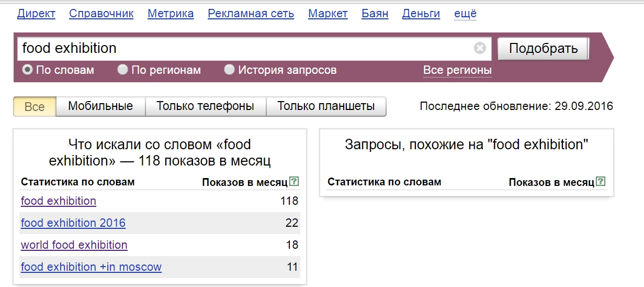Click help icon in similar queries panel
The width and height of the screenshot is (644, 287).
click(601, 182)
